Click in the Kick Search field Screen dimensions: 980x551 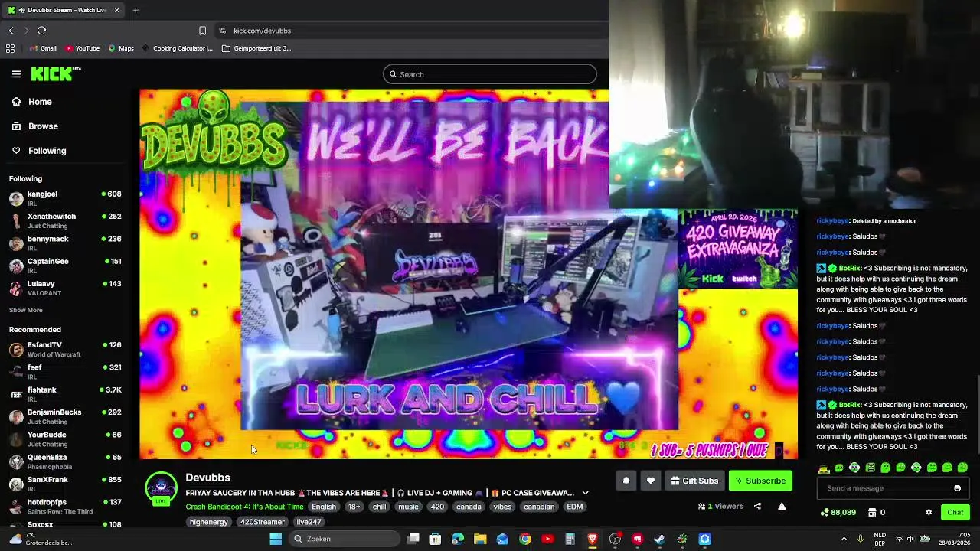[490, 74]
